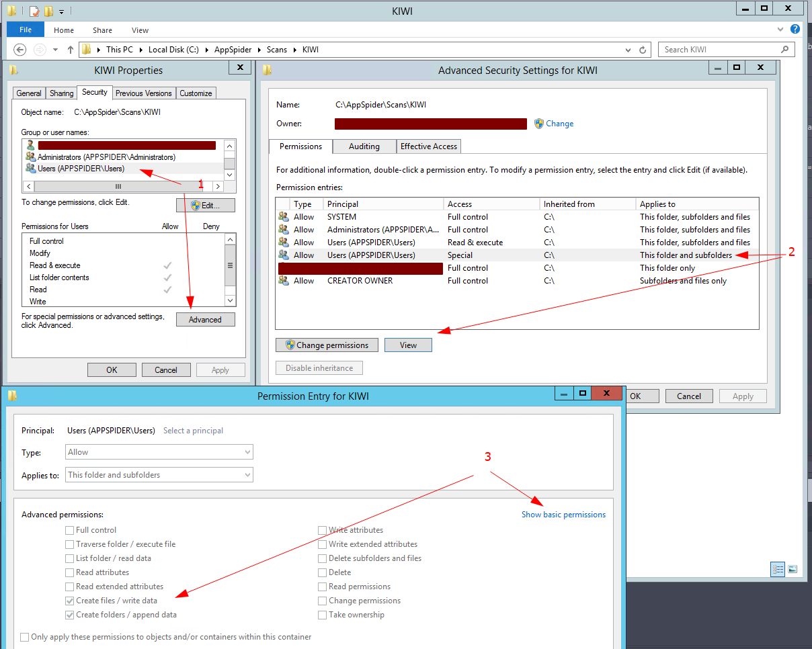812x649 pixels.
Task: Click the SYSTEM entry user icon
Action: [x=284, y=217]
